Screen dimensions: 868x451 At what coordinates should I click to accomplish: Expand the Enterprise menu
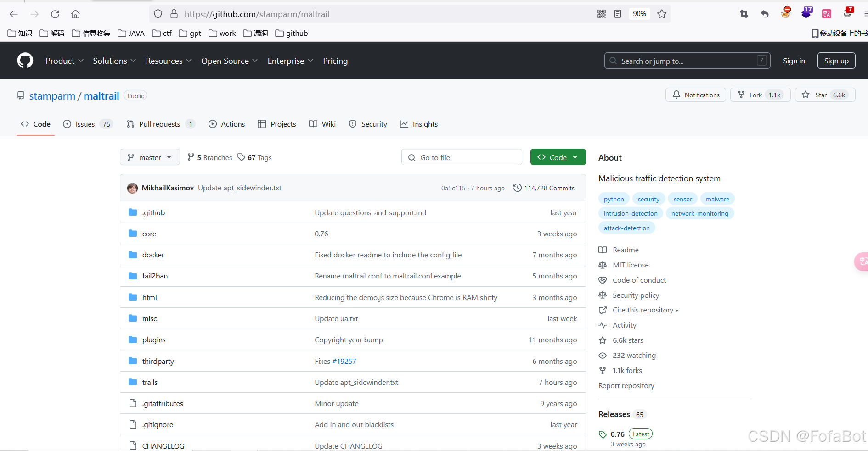(290, 61)
